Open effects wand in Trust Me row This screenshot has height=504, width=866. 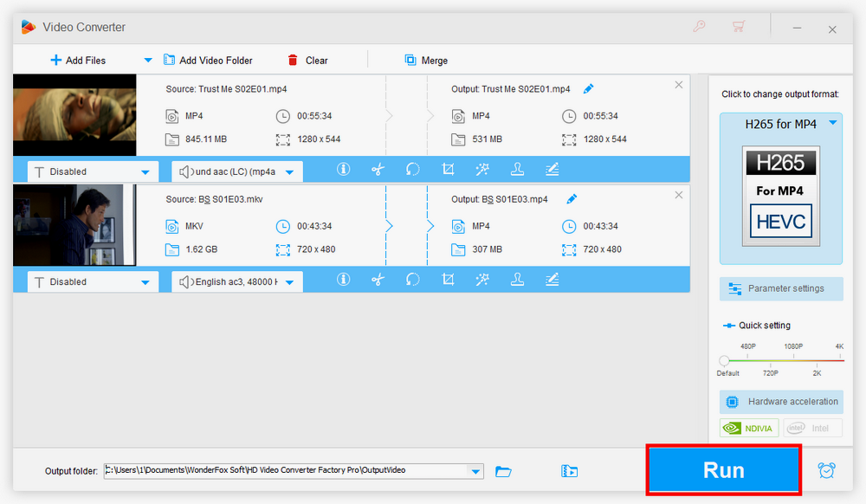482,170
